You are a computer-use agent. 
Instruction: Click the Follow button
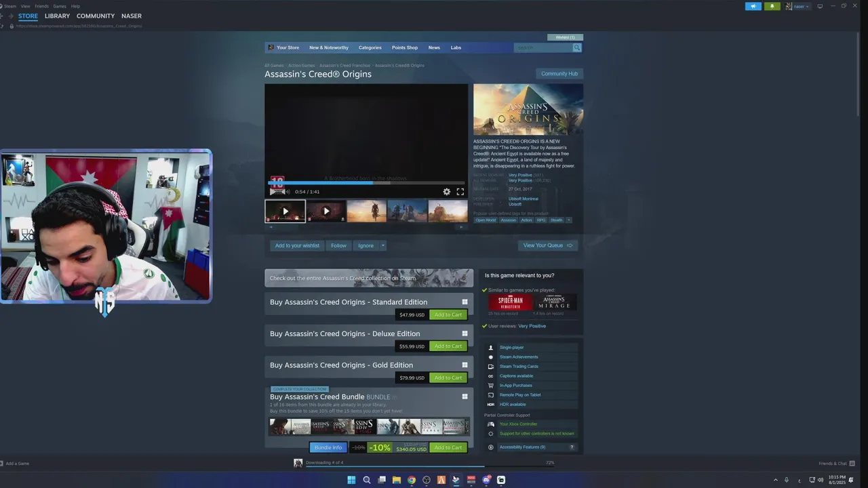(338, 245)
